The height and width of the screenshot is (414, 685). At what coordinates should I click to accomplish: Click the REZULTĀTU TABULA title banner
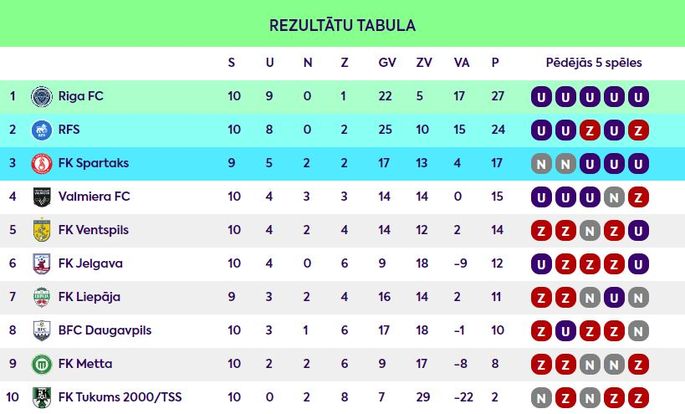[x=342, y=24]
